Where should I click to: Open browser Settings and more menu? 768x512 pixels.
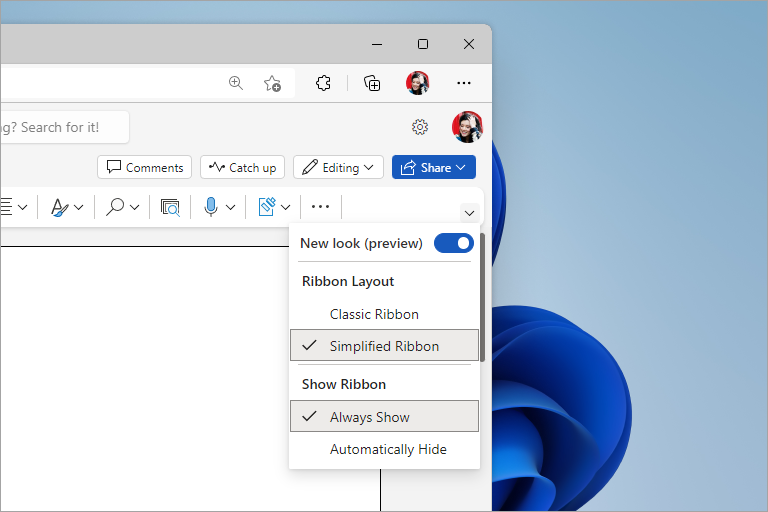pos(464,83)
